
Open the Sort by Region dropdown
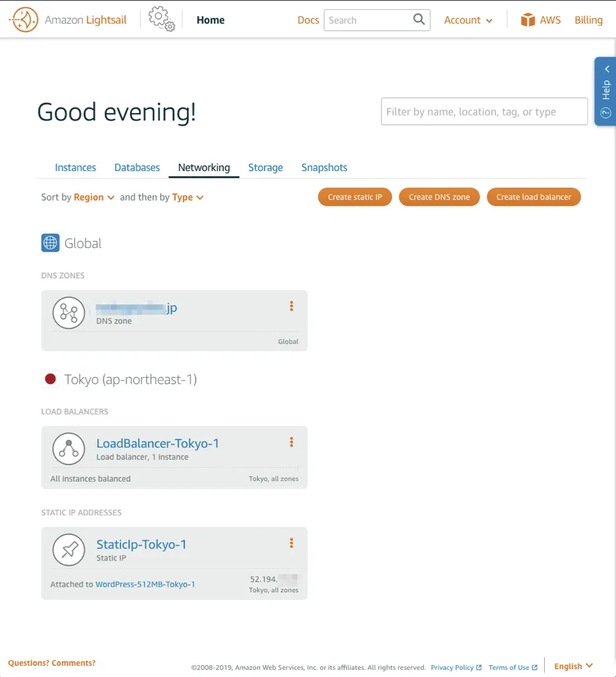[x=94, y=197]
